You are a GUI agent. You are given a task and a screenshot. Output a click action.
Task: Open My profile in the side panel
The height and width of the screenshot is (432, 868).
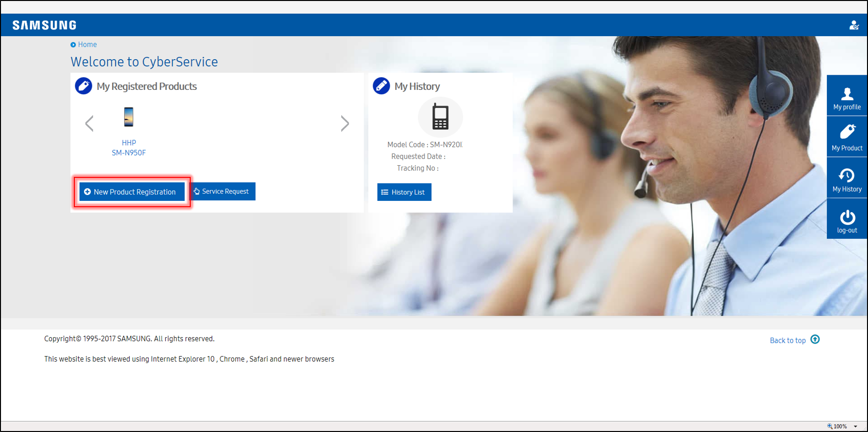click(x=847, y=96)
